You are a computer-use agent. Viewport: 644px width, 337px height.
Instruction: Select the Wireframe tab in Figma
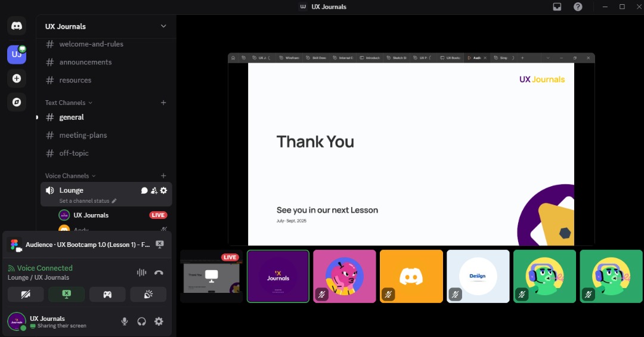[x=289, y=58]
